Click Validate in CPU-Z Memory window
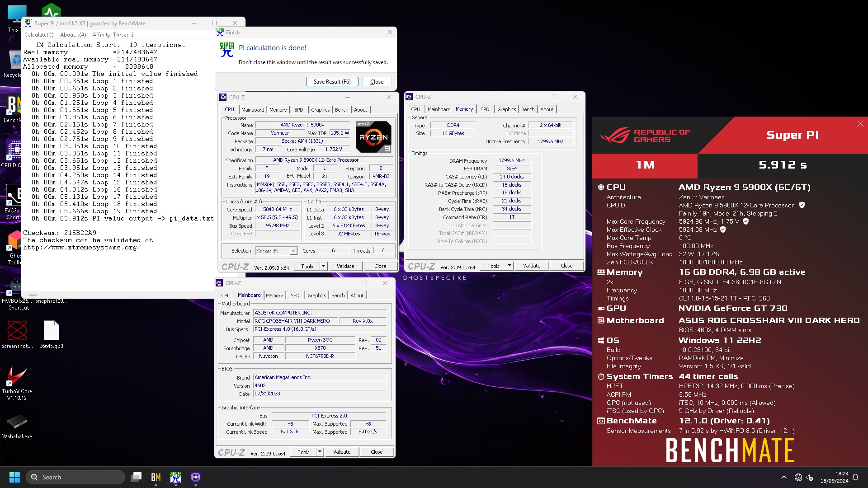Screen dimensions: 868x488 (x=532, y=266)
